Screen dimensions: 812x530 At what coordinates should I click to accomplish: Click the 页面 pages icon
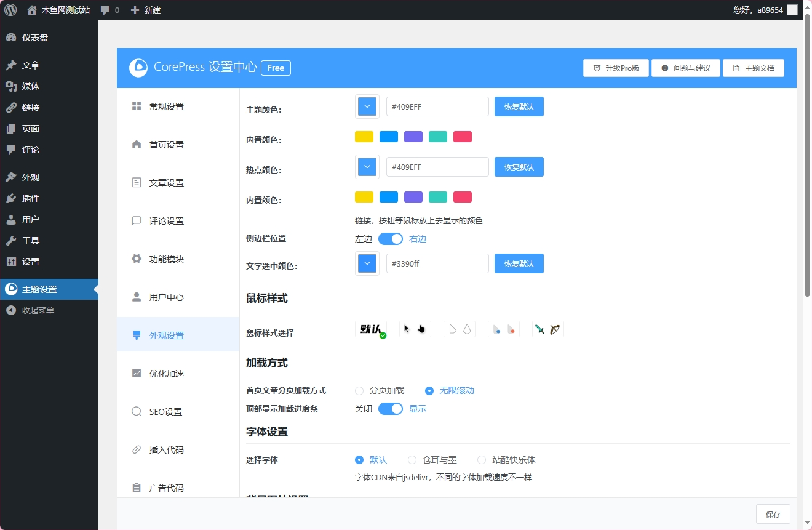coord(11,129)
